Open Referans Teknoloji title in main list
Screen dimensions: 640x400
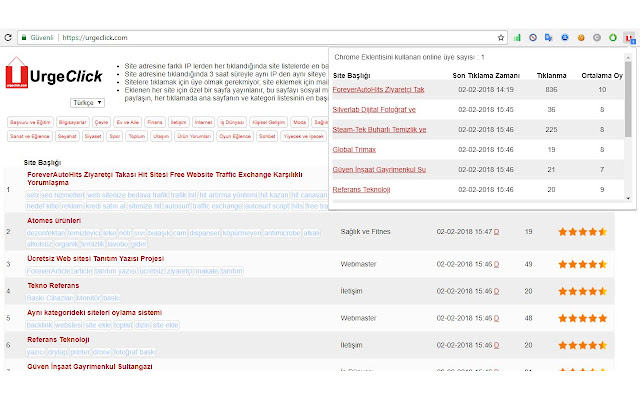pyautogui.click(x=58, y=340)
